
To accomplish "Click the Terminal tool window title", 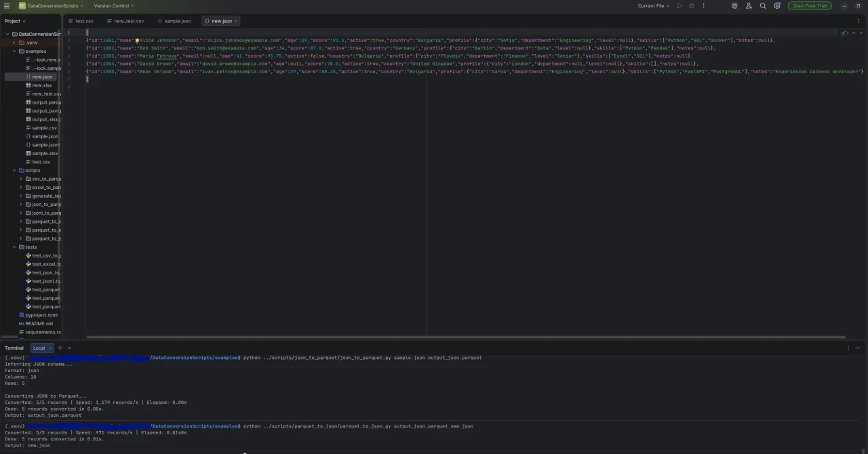I will (x=14, y=348).
